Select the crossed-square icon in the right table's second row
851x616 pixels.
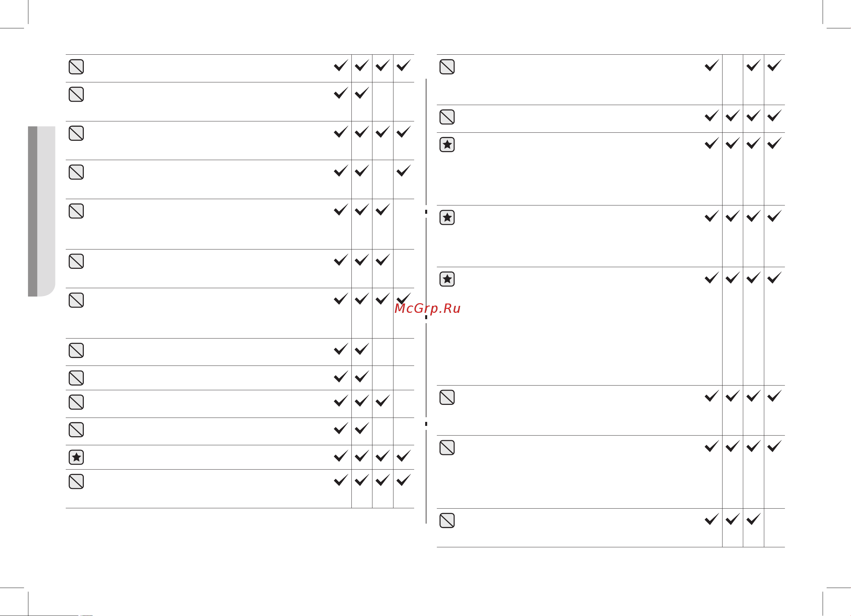(x=447, y=117)
